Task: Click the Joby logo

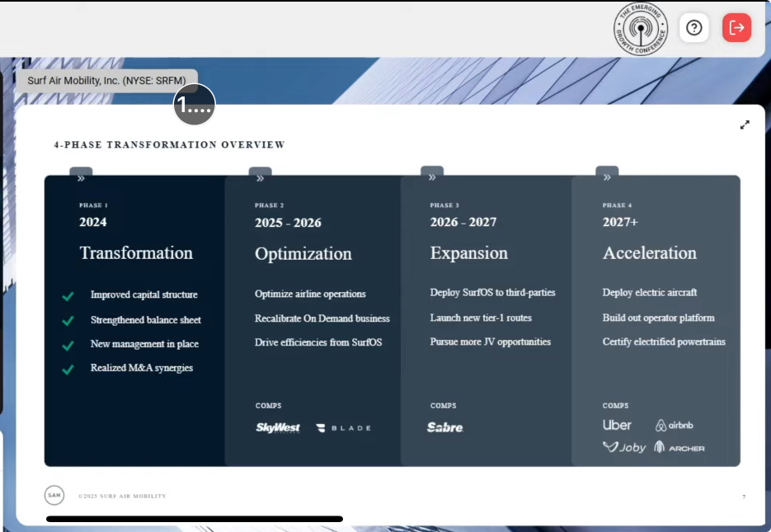Action: click(x=624, y=447)
